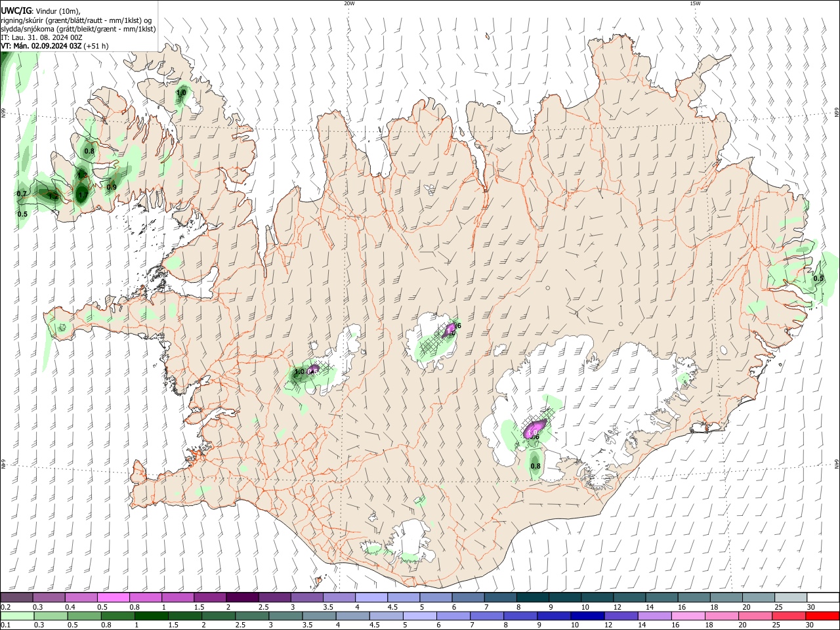Viewport: 840px width, 630px height.
Task: Select the dark teal 8 swatch in top legend
Action: pyautogui.click(x=533, y=597)
